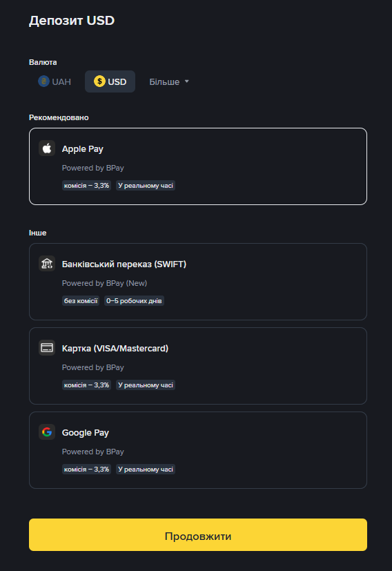The image size is (392, 571).
Task: Click 'У реальному часі' tag under Google Pay
Action: (x=146, y=470)
